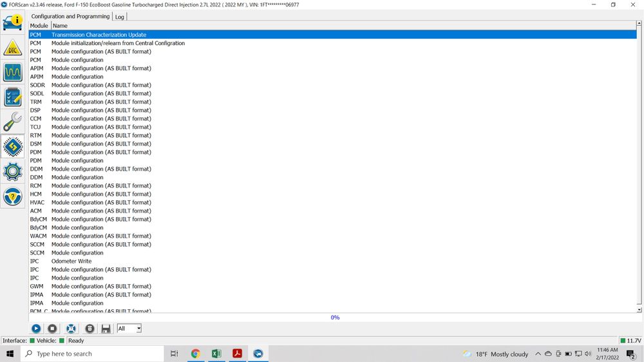Select GWM Module configuration row
Viewport: 644px width, 362px height.
pyautogui.click(x=333, y=286)
